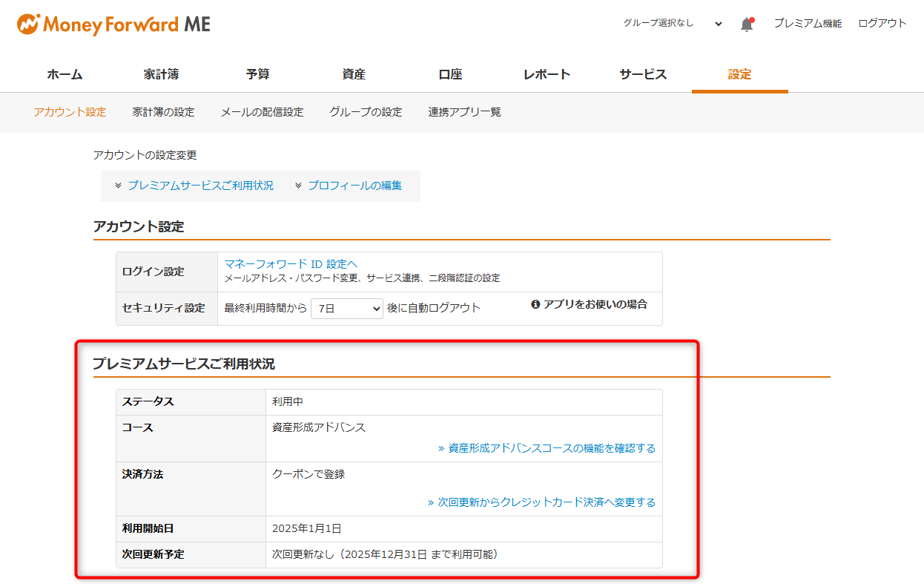Image resolution: width=924 pixels, height=584 pixels.
Task: Select the 設定 tab
Action: tap(739, 74)
